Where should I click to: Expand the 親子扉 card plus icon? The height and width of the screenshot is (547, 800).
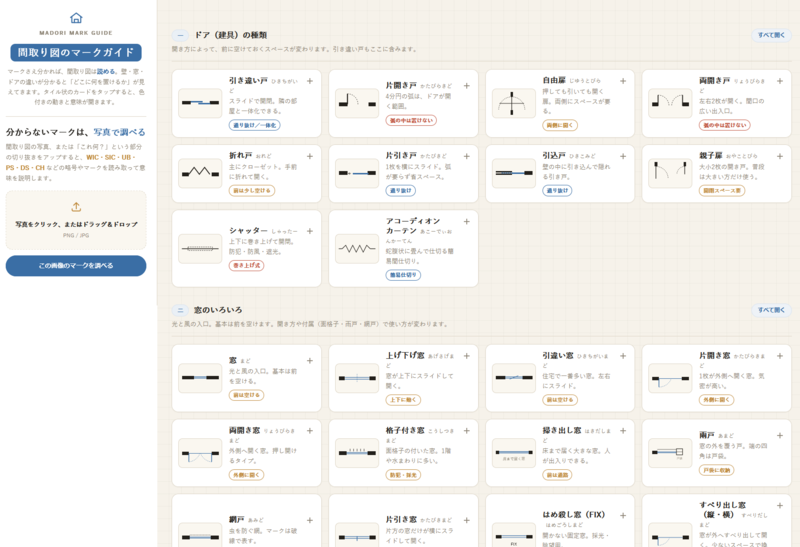[x=780, y=156]
